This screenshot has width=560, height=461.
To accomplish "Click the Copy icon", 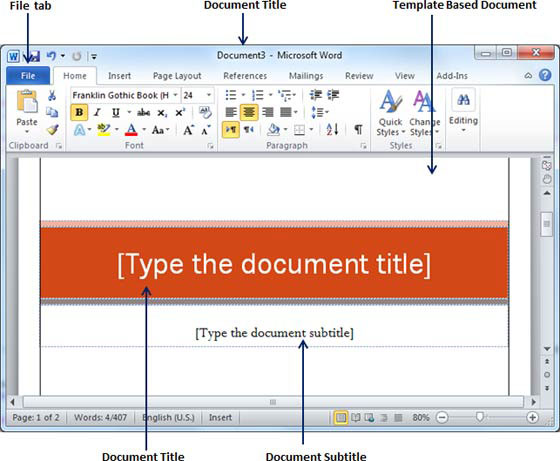I will (52, 112).
